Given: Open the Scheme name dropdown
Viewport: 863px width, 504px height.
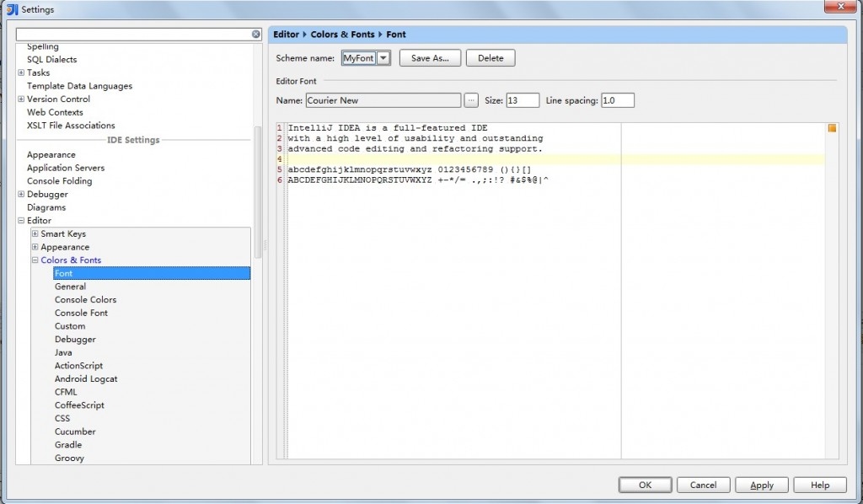Looking at the screenshot, I should 383,58.
